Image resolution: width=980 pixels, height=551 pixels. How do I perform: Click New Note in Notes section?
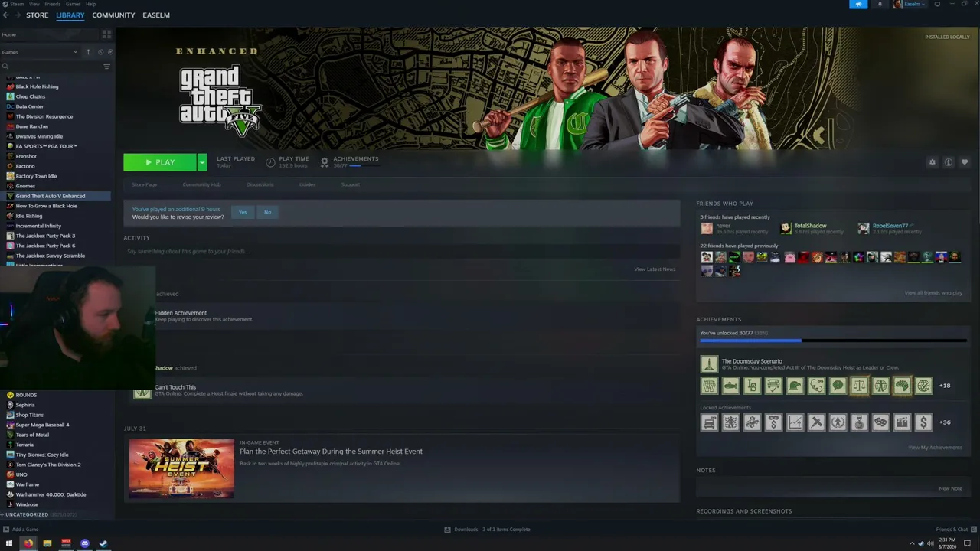pyautogui.click(x=950, y=488)
